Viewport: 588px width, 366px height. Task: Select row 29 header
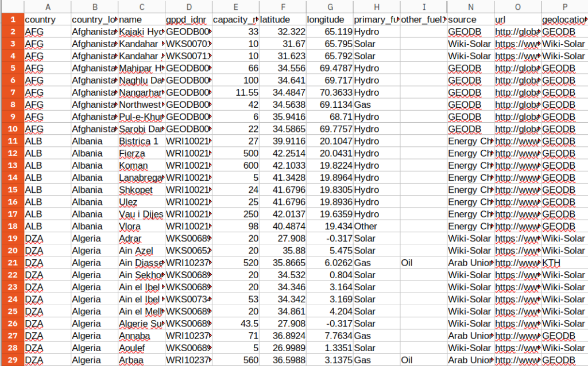tap(13, 360)
